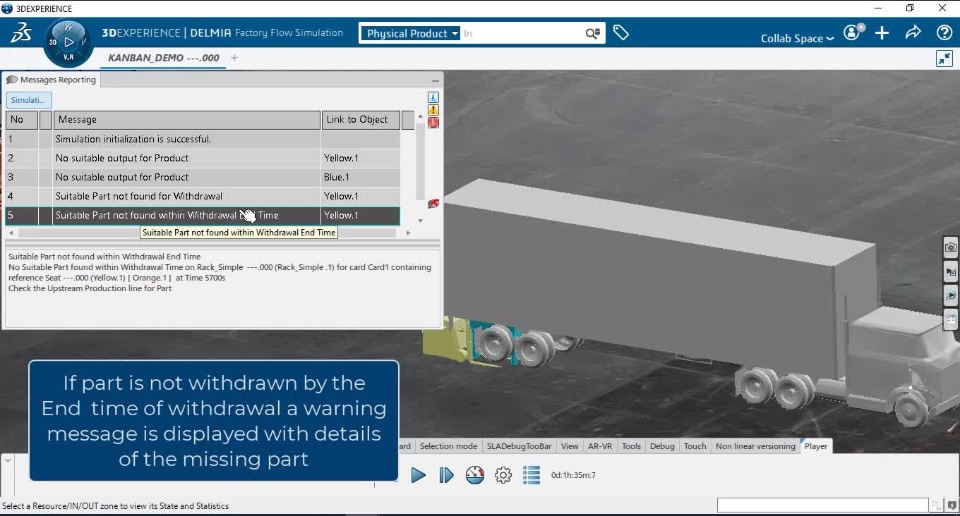Filter messages by information icon
960x516 pixels.
[433, 97]
